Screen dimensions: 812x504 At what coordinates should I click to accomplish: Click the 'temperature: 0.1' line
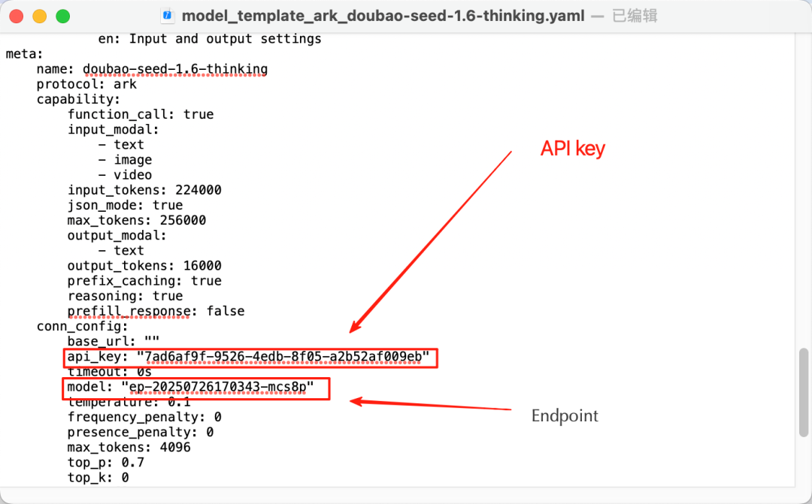(129, 402)
